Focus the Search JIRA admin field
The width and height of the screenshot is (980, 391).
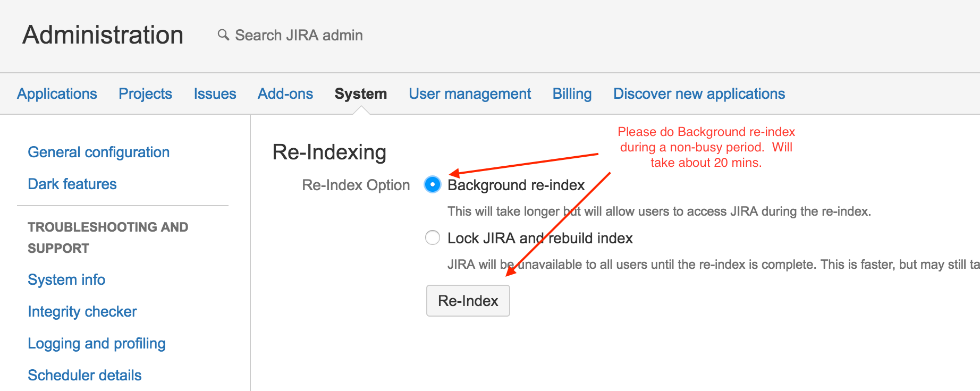299,35
